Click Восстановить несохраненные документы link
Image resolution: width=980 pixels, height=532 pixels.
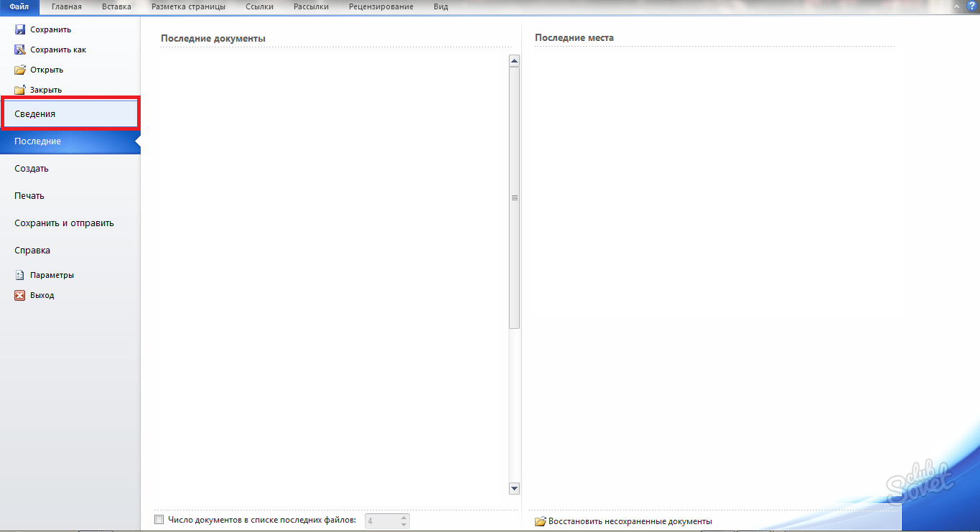[x=630, y=521]
